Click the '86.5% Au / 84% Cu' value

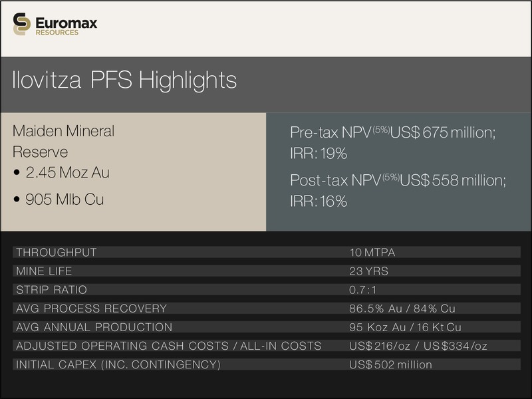coord(402,309)
